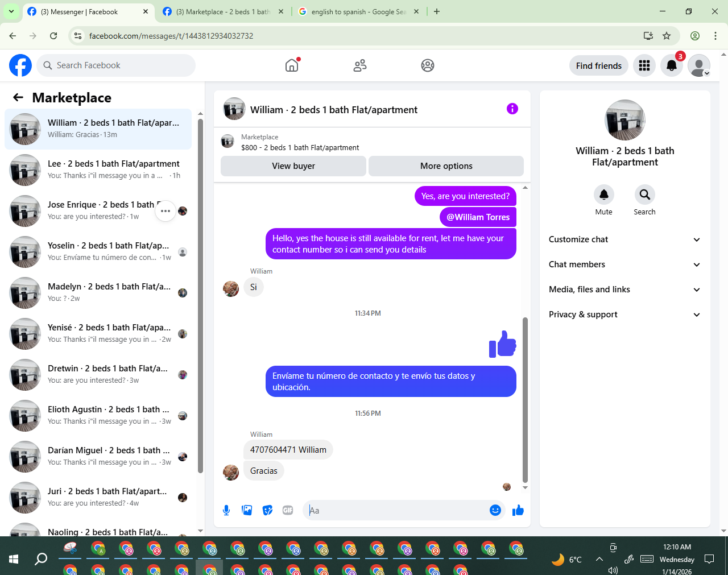
Task: Click the More options button
Action: [446, 166]
